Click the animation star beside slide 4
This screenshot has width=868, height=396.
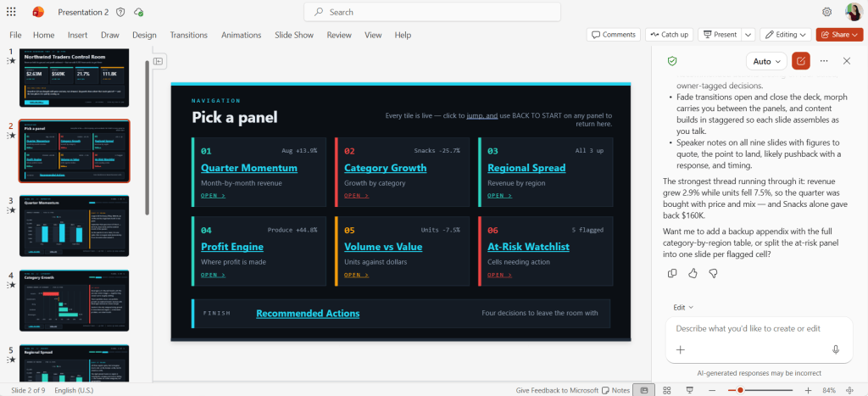pos(11,285)
